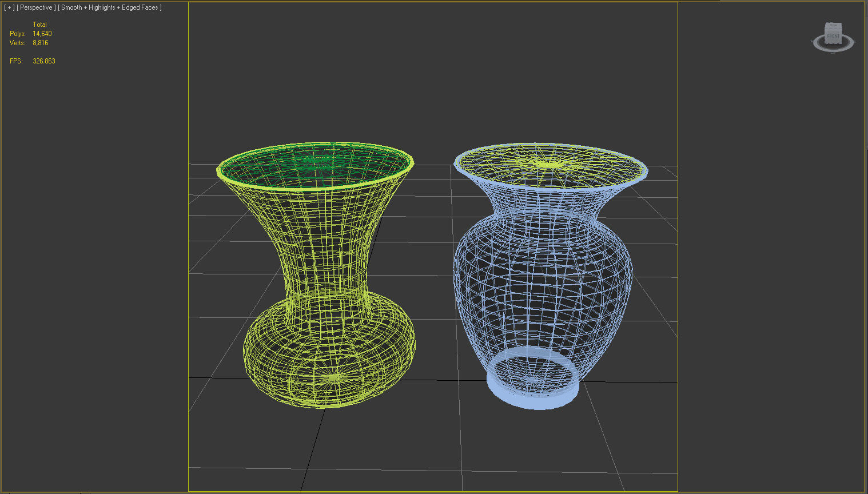Open the Perspective point-of-view viewport menu

[x=35, y=7]
